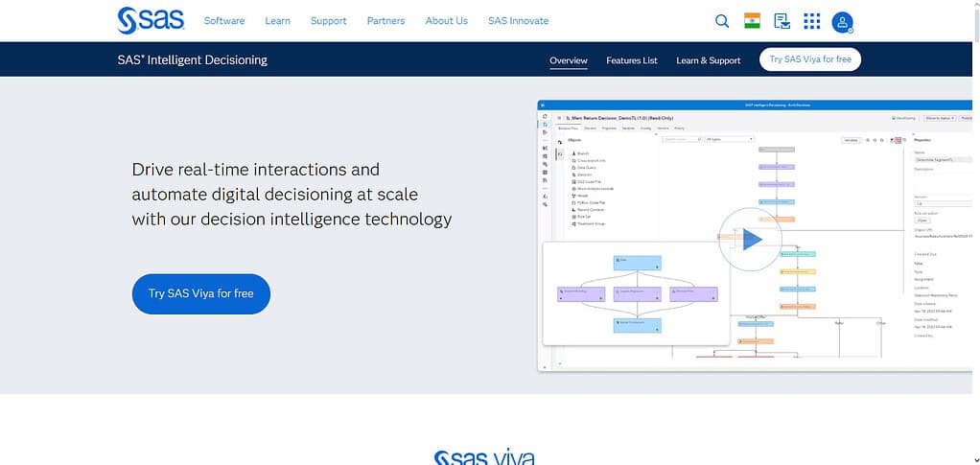Open the Support menu
This screenshot has width=980, height=465.
click(x=328, y=21)
